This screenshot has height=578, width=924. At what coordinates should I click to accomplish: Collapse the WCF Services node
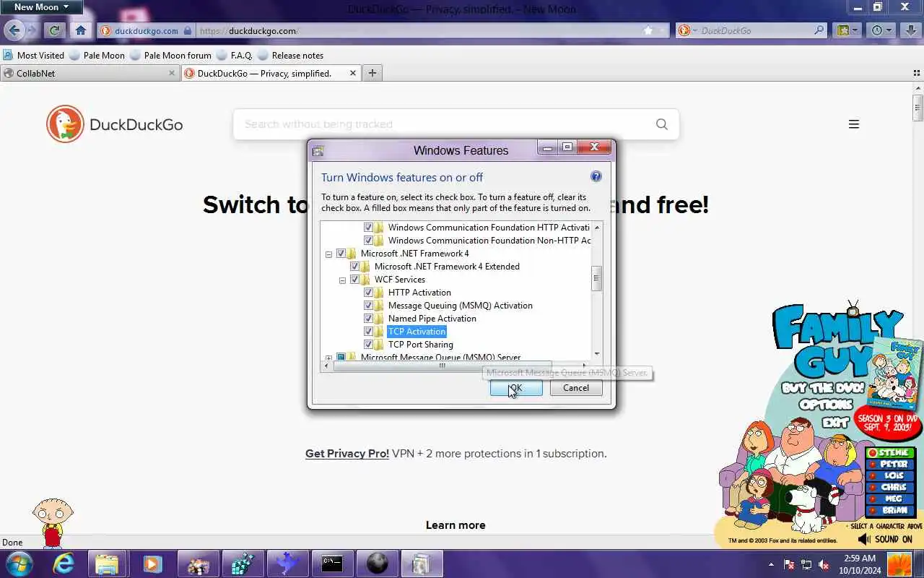pos(342,280)
